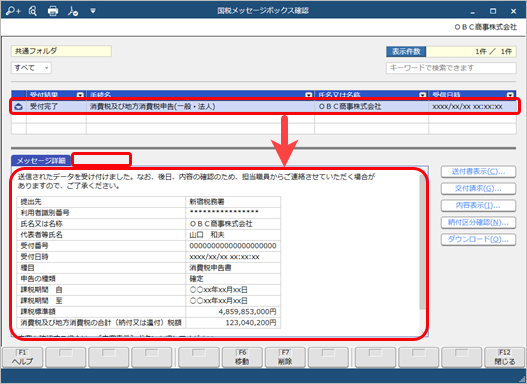The height and width of the screenshot is (384, 527).
Task: Select the メッセージ詳細 tab
Action: click(x=41, y=161)
